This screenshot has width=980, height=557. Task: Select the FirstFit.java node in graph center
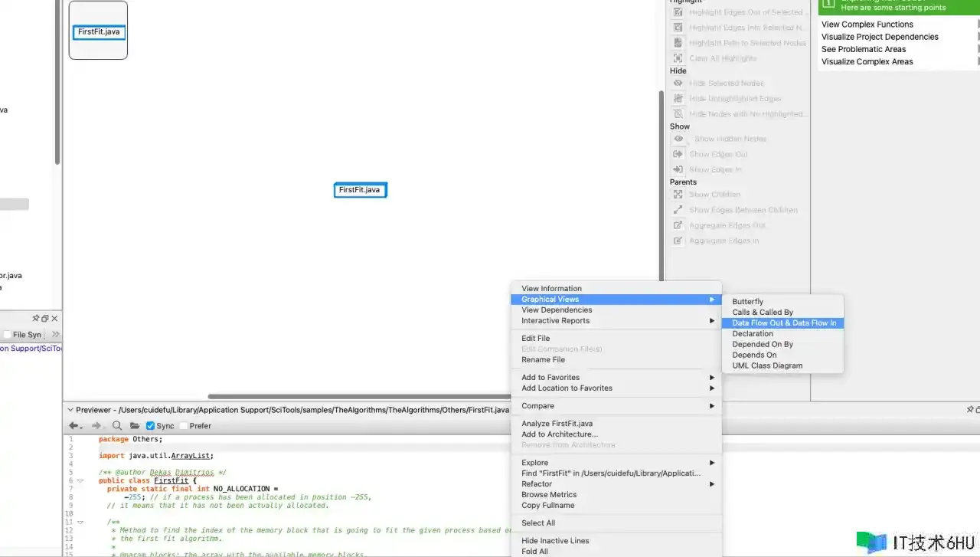click(360, 190)
